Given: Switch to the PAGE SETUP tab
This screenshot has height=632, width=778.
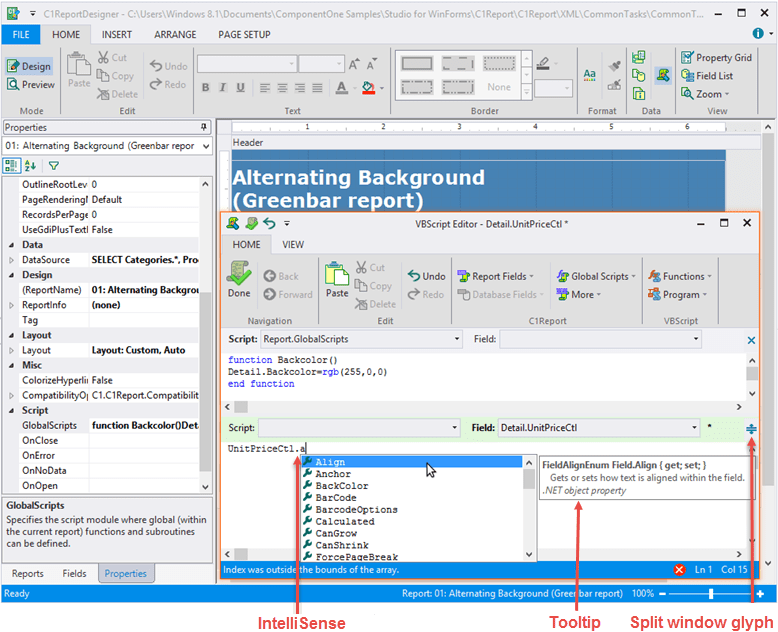Looking at the screenshot, I should point(244,35).
